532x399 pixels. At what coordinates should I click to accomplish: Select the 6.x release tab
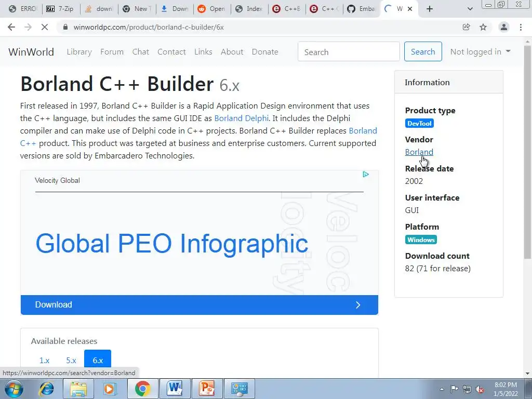(x=98, y=360)
